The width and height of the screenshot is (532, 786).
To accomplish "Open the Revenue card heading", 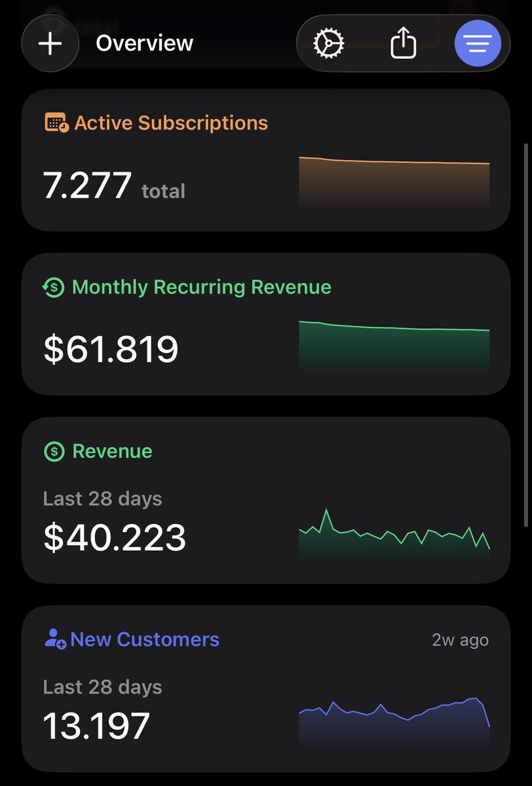I will point(112,451).
